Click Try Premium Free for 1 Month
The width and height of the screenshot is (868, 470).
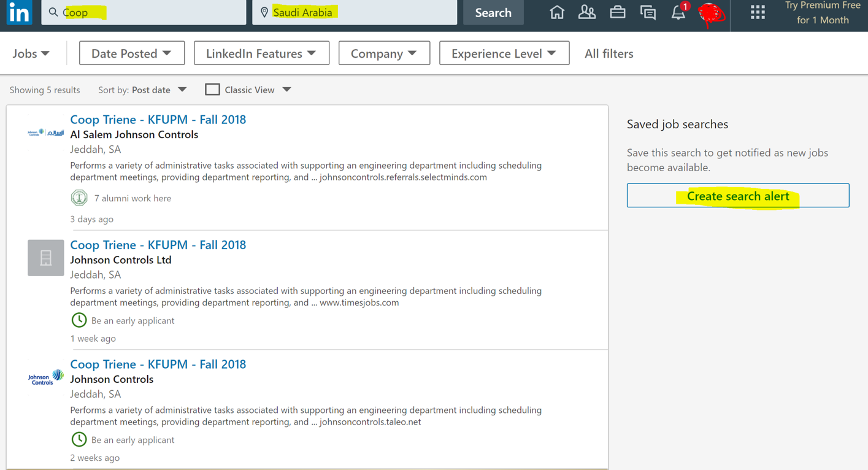[x=823, y=13]
